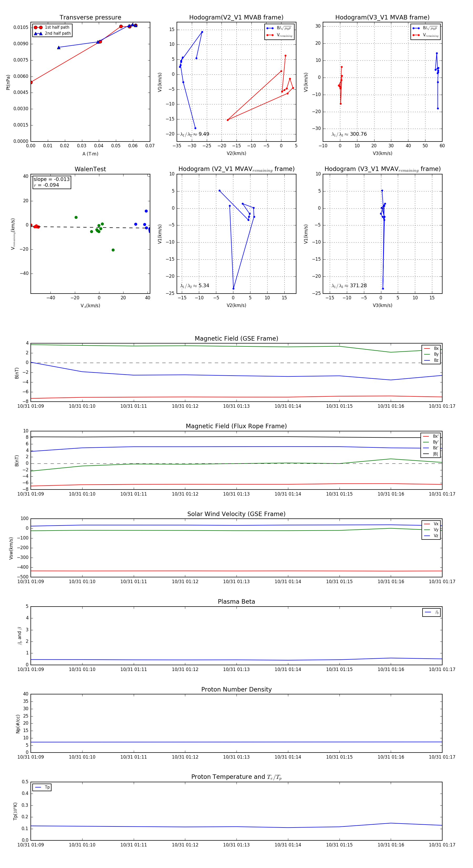Screen dimensions: 473x868
Task: Select the "Bx" legend entry in GSE magnetic field
Action: [x=431, y=349]
